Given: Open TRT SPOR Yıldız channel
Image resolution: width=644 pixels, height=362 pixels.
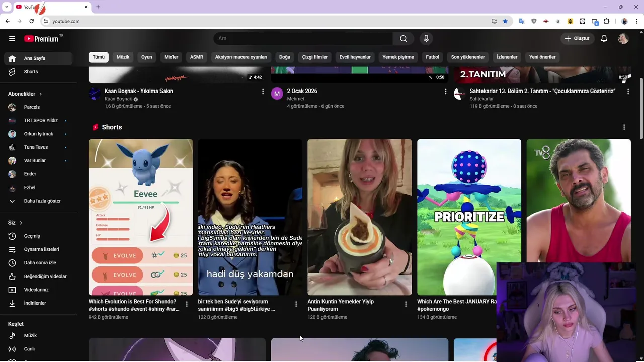Looking at the screenshot, I should pyautogui.click(x=38, y=121).
